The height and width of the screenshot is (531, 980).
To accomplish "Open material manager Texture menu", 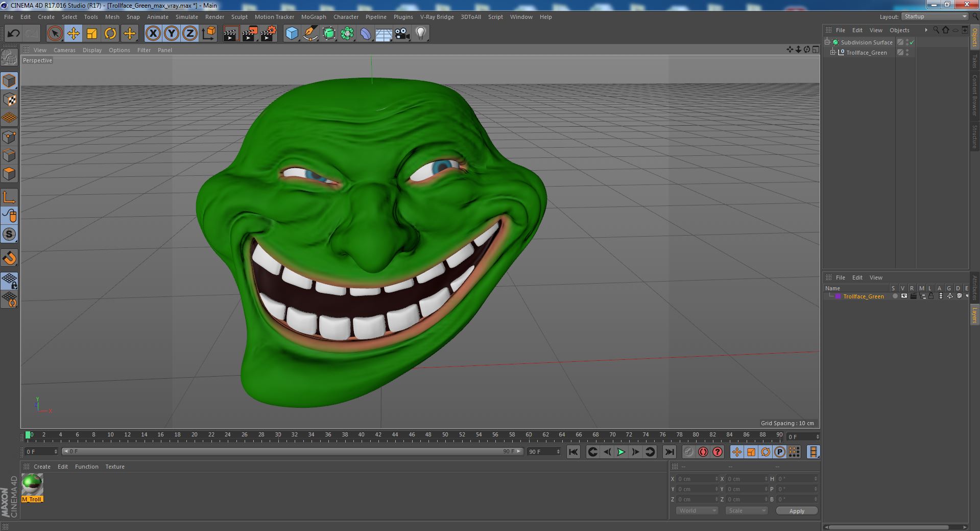I will pos(115,467).
